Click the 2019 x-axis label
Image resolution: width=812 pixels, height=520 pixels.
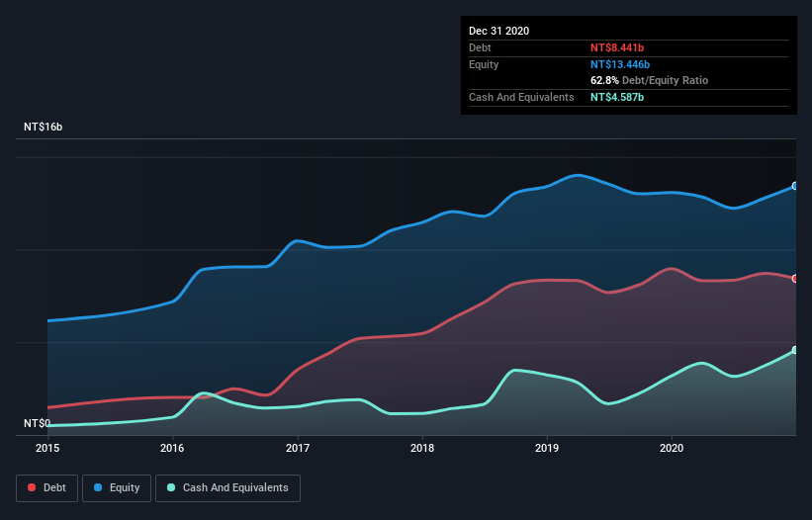point(547,448)
